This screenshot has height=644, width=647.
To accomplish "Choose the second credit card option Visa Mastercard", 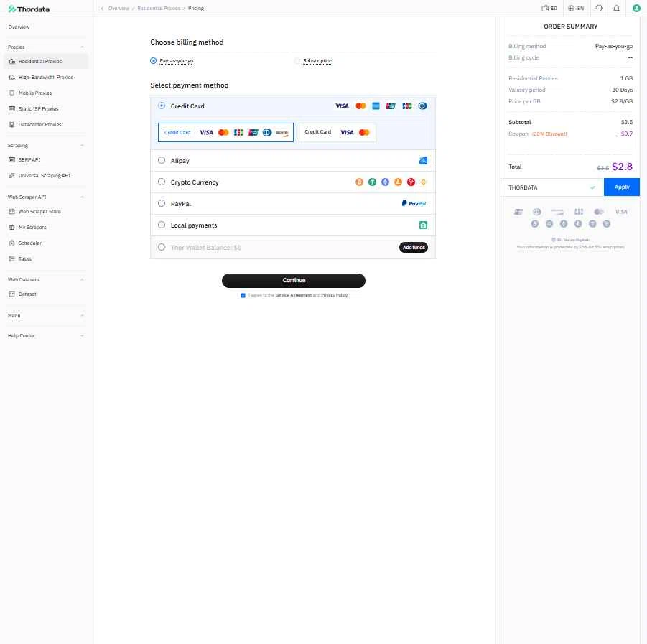I will 337,132.
